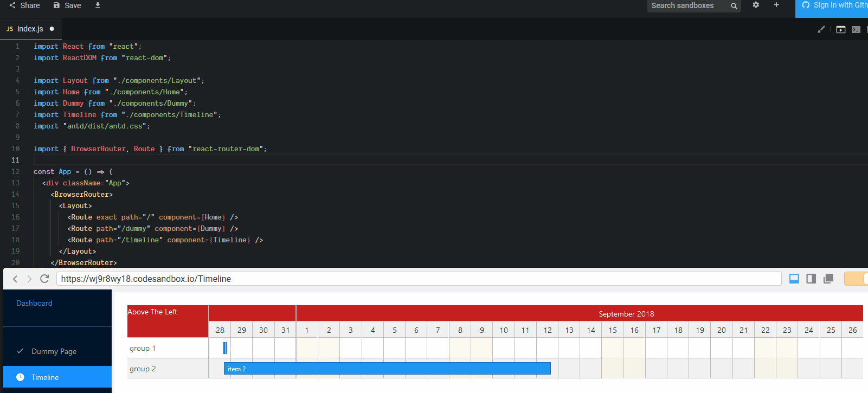
Task: Click the magnifier icon in search box
Action: [x=734, y=6]
